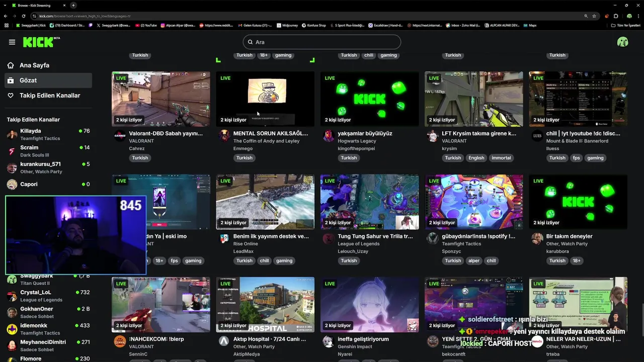
Task: Open ineffa geliştiriyorum stream thumbnail
Action: click(369, 305)
